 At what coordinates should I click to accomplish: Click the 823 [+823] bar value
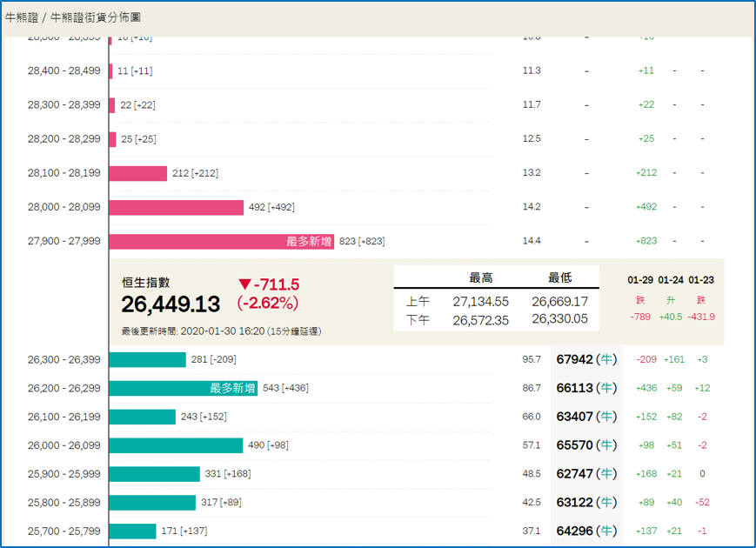pos(362,242)
